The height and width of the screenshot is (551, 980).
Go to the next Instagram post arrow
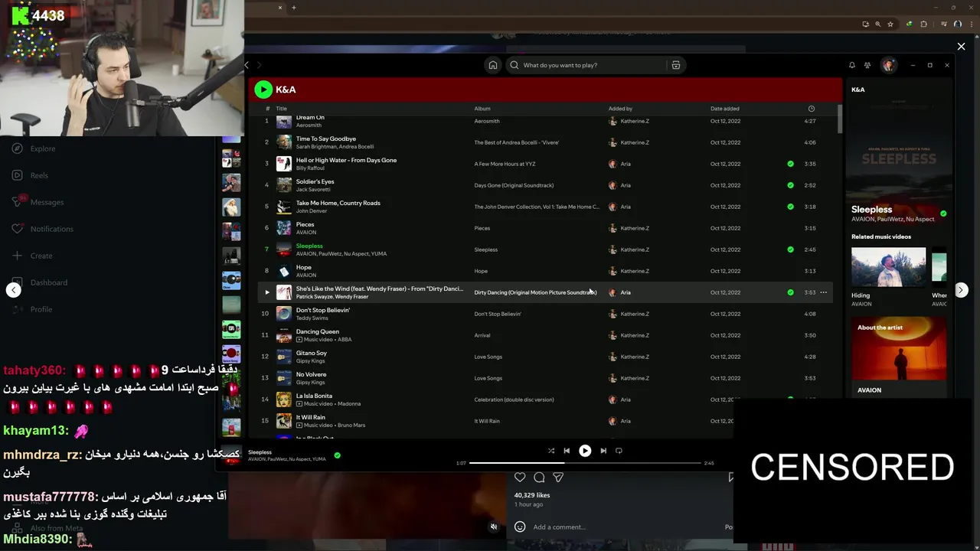tap(961, 290)
